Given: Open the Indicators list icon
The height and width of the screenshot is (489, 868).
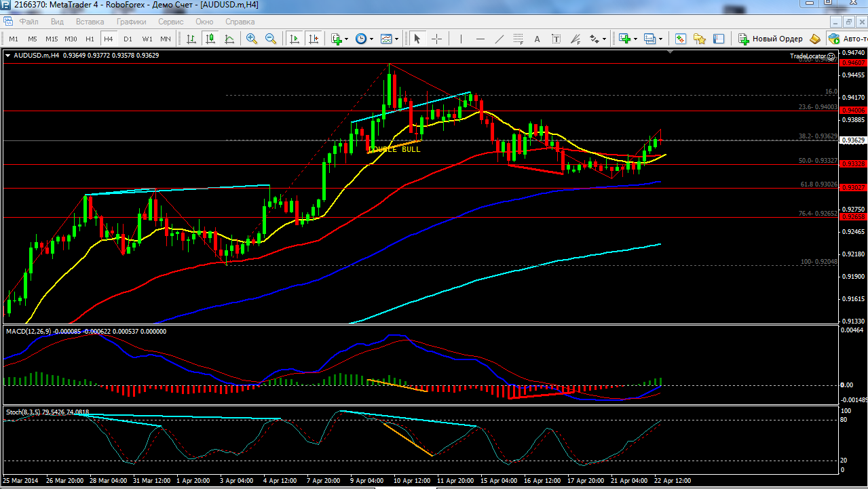Looking at the screenshot, I should [337, 39].
